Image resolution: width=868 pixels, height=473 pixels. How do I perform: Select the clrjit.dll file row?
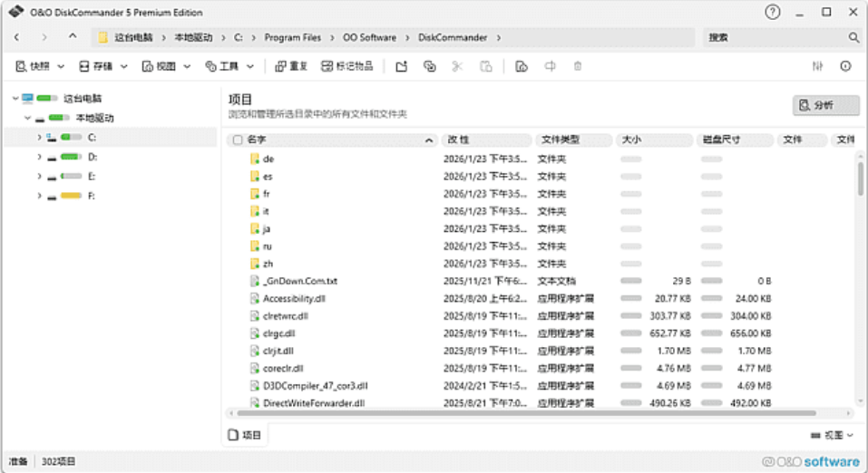540,351
